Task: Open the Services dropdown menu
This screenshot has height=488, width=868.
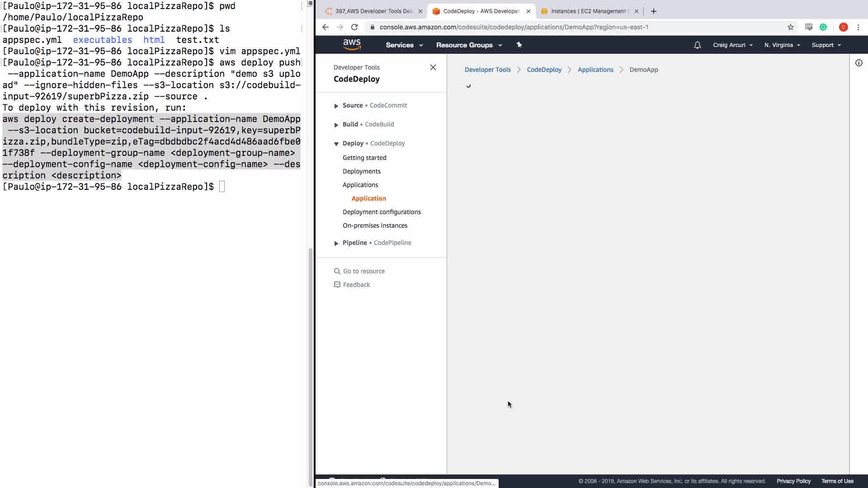Action: [x=404, y=45]
